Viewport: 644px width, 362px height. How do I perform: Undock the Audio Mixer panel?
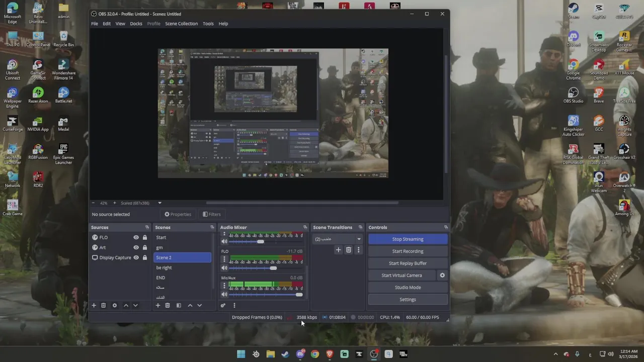[305, 227]
